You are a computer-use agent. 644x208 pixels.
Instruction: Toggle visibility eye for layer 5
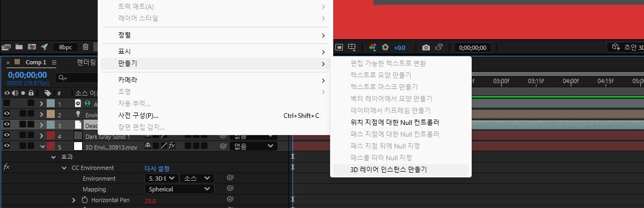7,145
